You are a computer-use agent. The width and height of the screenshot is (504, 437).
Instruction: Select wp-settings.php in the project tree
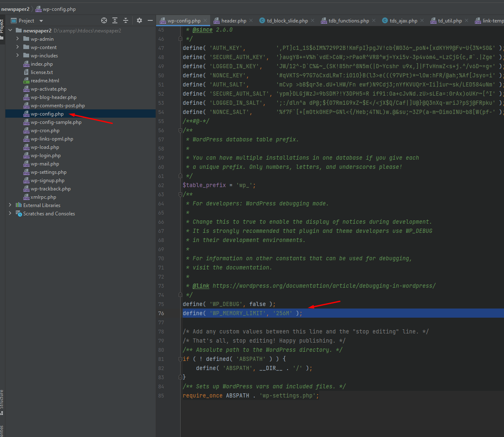49,172
